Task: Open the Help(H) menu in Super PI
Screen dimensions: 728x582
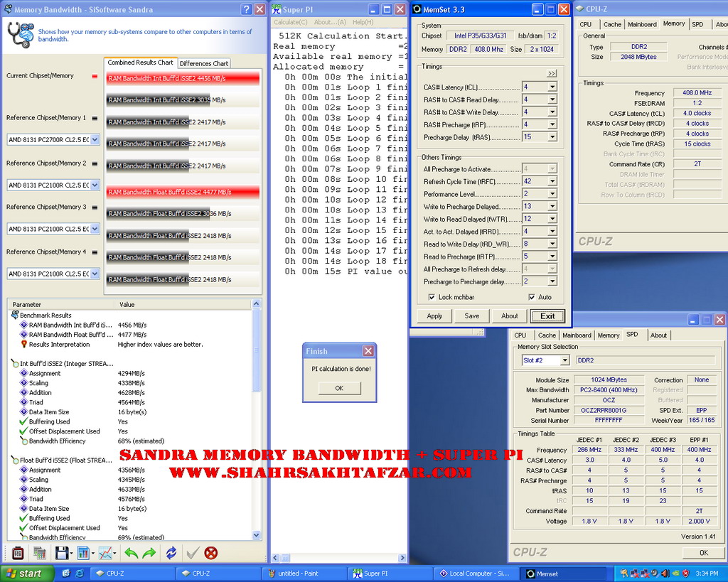Action: pyautogui.click(x=363, y=22)
